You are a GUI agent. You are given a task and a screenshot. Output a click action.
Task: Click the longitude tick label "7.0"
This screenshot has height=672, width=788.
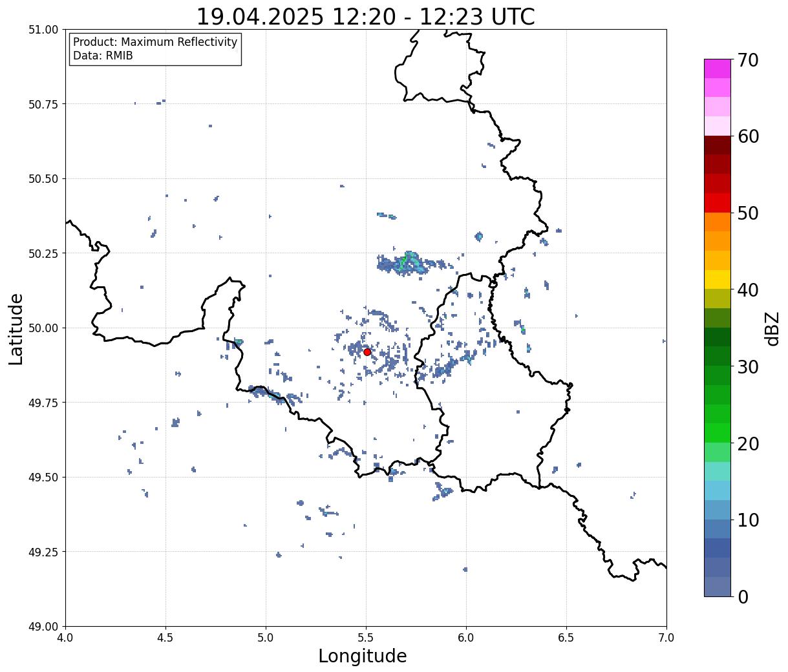coord(666,637)
